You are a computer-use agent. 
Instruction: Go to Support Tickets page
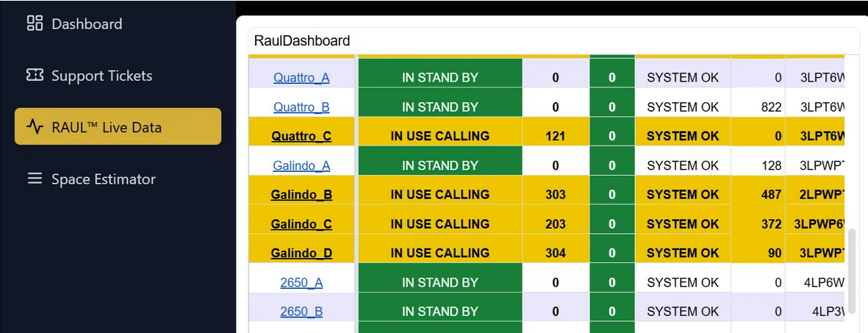[101, 75]
